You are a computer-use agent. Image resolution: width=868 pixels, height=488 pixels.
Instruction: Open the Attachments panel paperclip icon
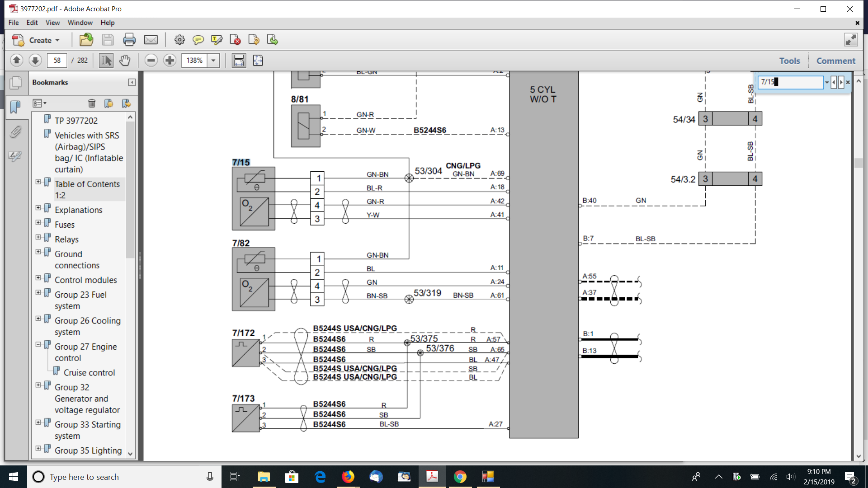[x=15, y=131]
